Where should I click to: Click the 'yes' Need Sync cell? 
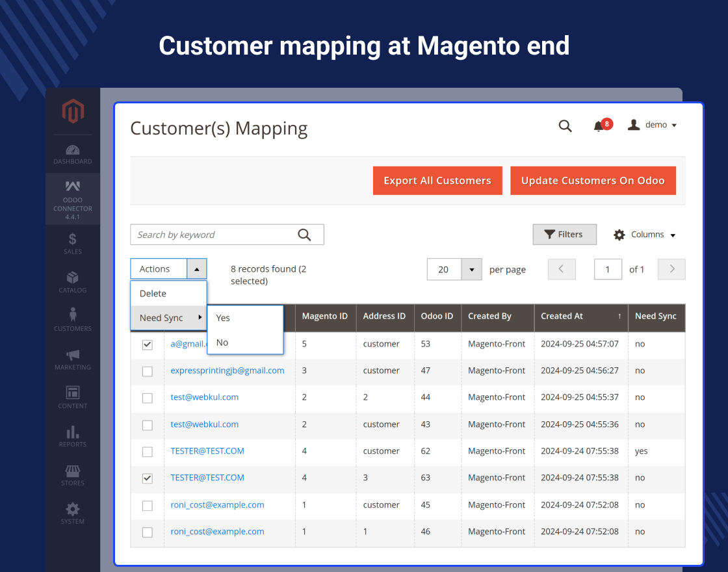[641, 451]
